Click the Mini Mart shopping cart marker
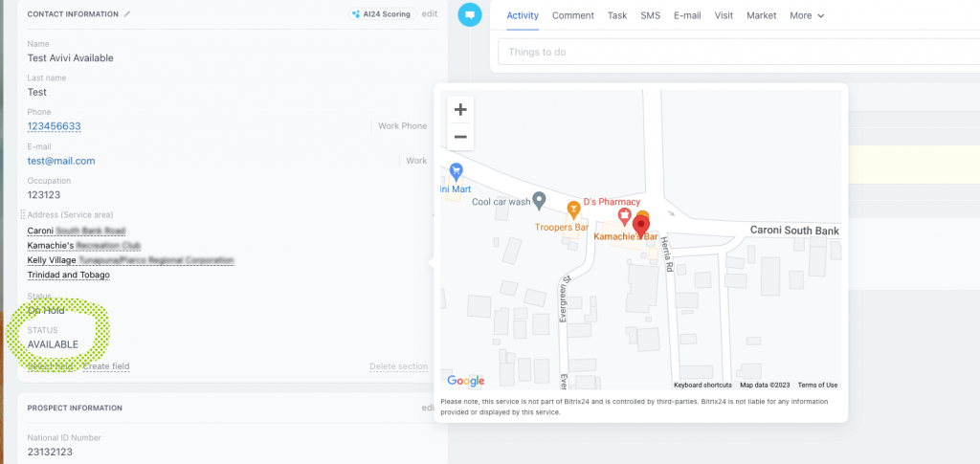 (457, 170)
